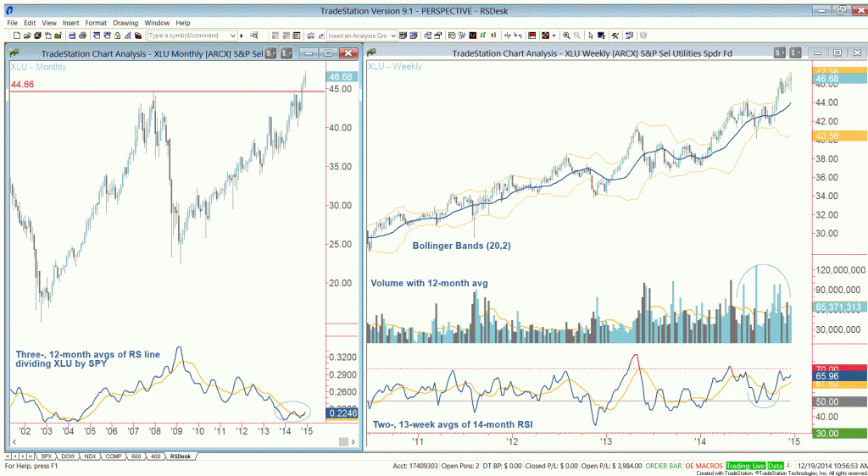The width and height of the screenshot is (868, 476).
Task: Click the go arrow next to command box
Action: 242,36
